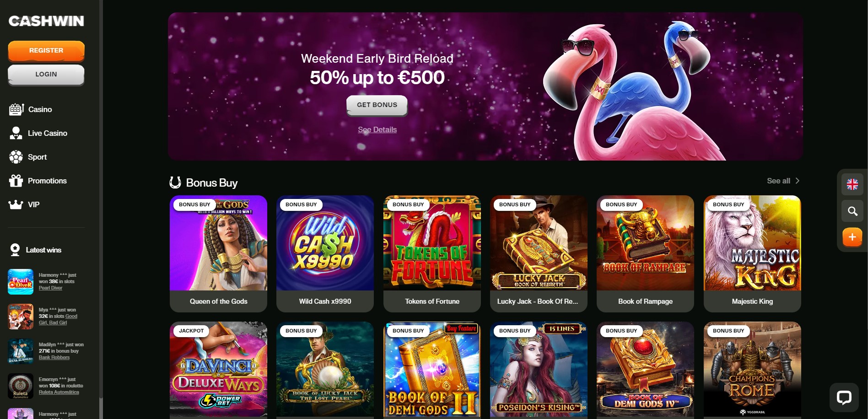The width and height of the screenshot is (868, 419).
Task: Expand Bonus Buy with See all arrow
Action: 783,181
